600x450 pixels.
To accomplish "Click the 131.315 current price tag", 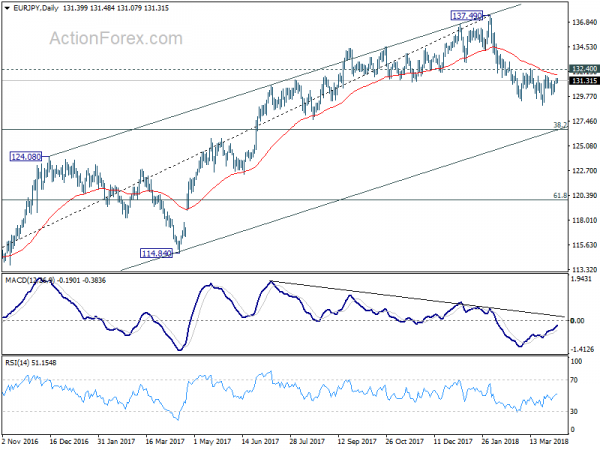I will (x=584, y=81).
